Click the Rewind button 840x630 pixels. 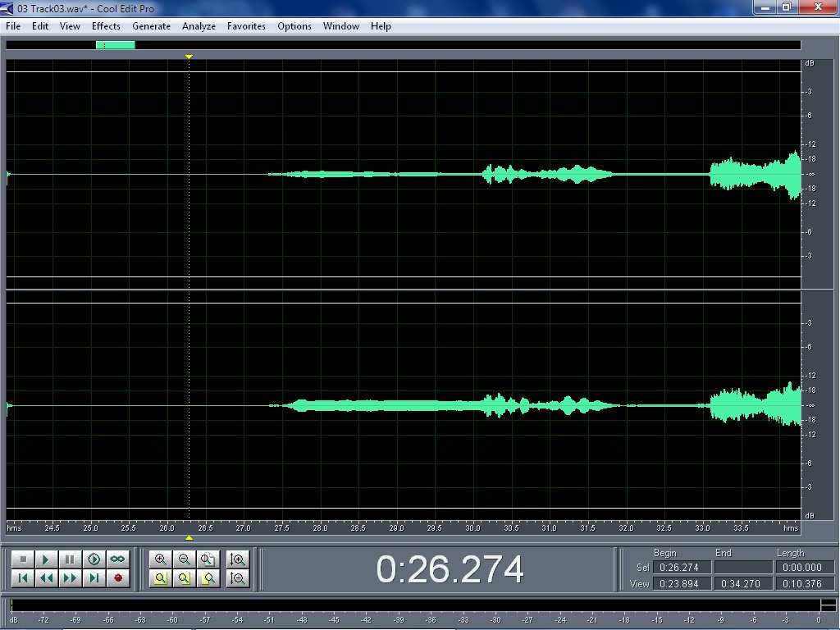point(46,578)
